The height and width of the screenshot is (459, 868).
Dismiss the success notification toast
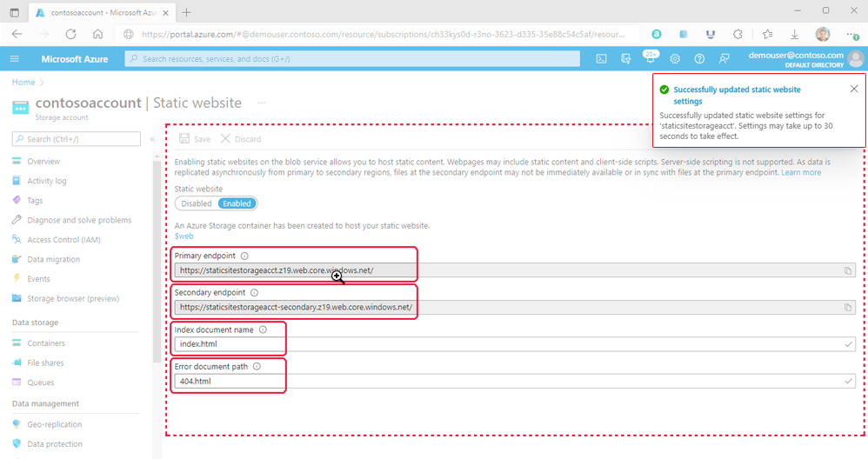tap(854, 89)
